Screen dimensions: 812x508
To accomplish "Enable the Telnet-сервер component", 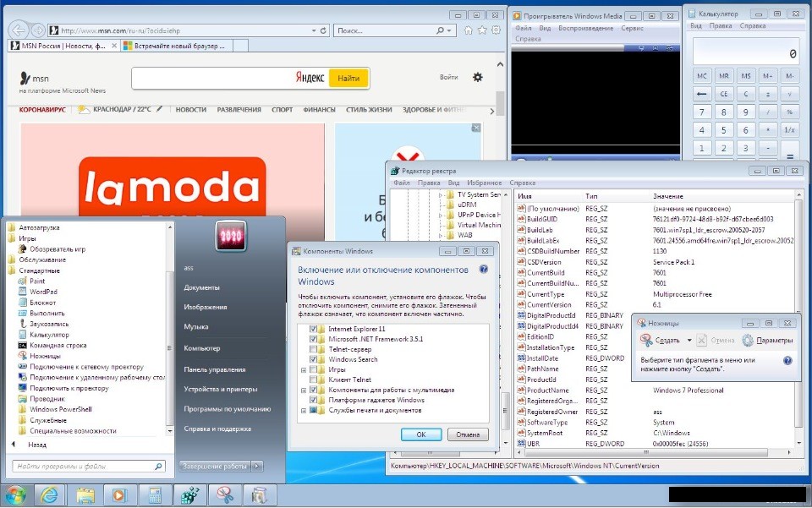I will point(313,349).
